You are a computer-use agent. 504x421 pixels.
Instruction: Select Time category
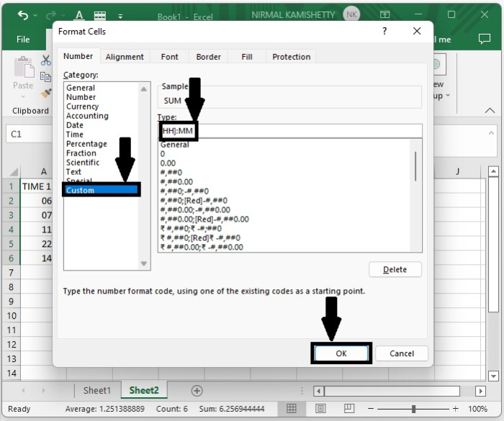(75, 135)
